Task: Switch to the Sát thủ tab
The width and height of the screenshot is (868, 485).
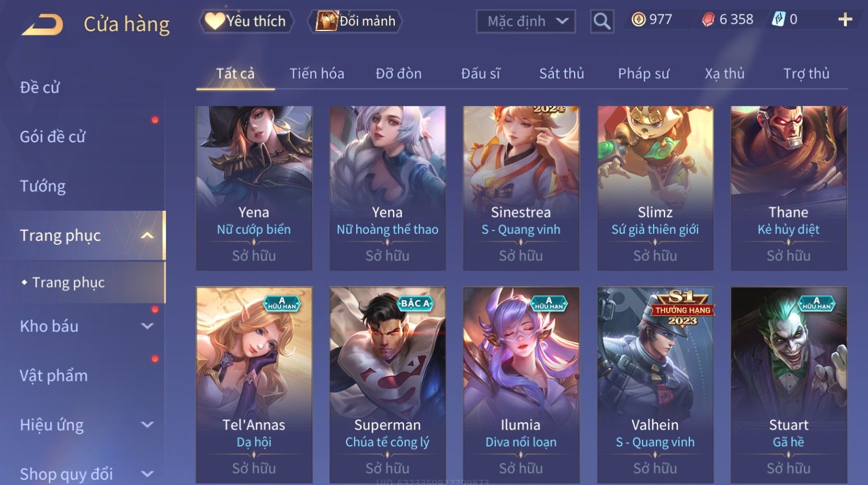Action: tap(561, 74)
